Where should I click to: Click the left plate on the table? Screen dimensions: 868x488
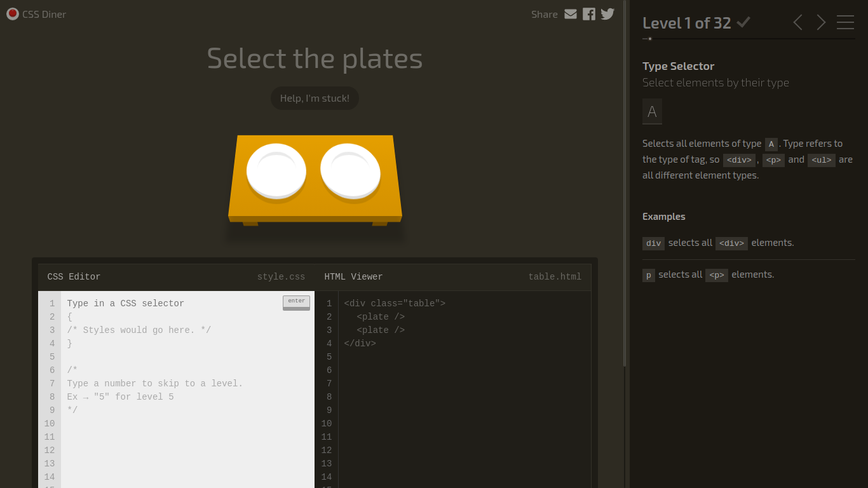[276, 172]
